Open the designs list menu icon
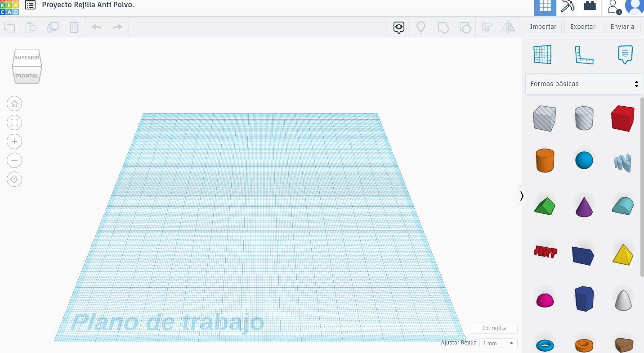Image resolution: width=644 pixels, height=353 pixels. click(30, 5)
